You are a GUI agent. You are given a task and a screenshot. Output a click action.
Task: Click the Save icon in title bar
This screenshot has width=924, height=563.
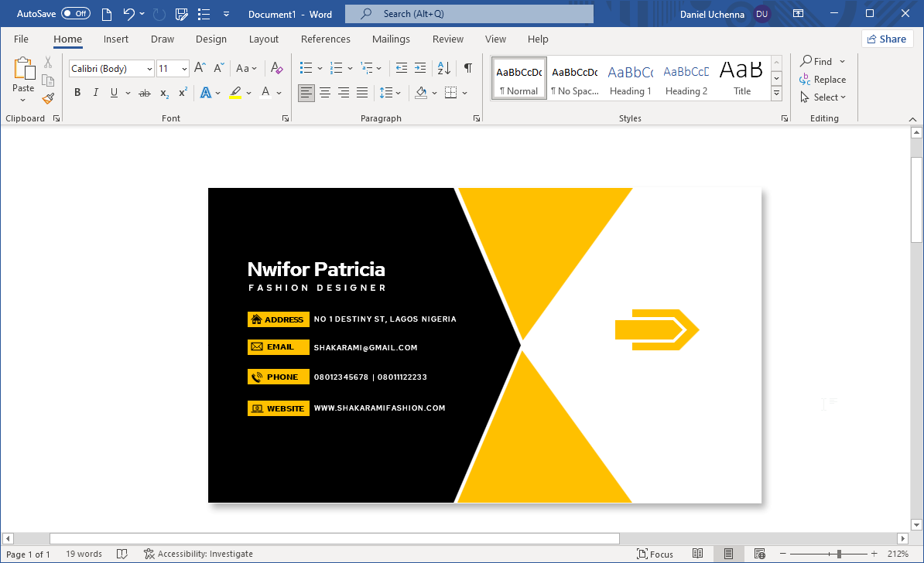coord(183,14)
